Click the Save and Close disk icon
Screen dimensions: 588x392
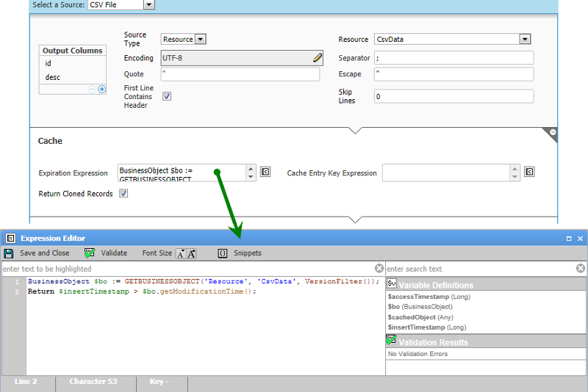pyautogui.click(x=9, y=253)
